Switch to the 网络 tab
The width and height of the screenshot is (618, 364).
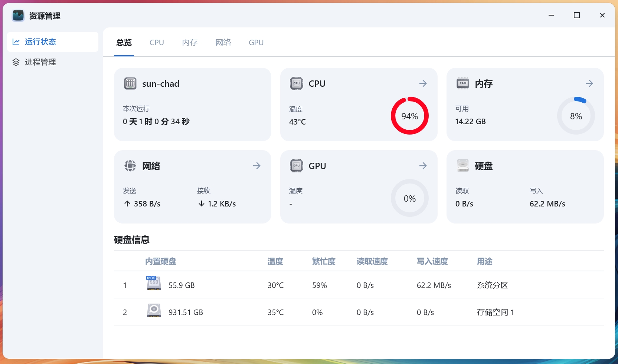coord(223,42)
